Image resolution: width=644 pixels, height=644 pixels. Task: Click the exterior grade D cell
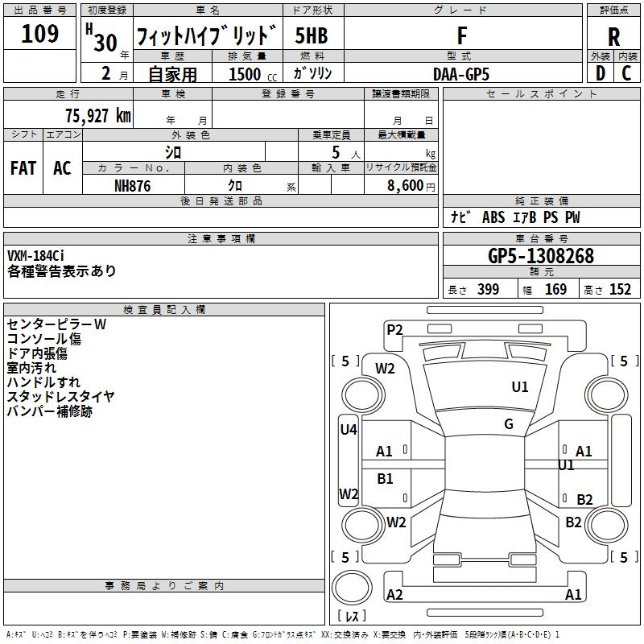[600, 72]
